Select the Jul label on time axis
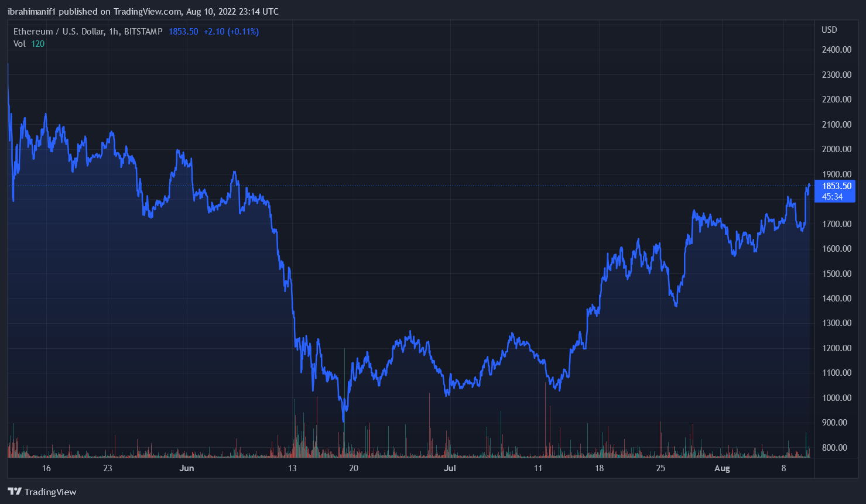 [x=450, y=468]
